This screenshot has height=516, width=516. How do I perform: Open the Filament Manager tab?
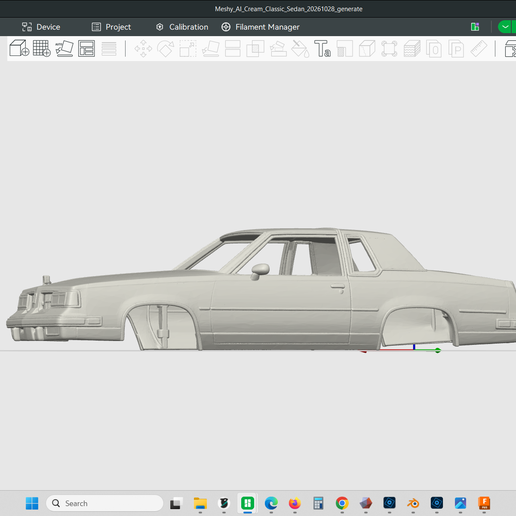pos(260,27)
